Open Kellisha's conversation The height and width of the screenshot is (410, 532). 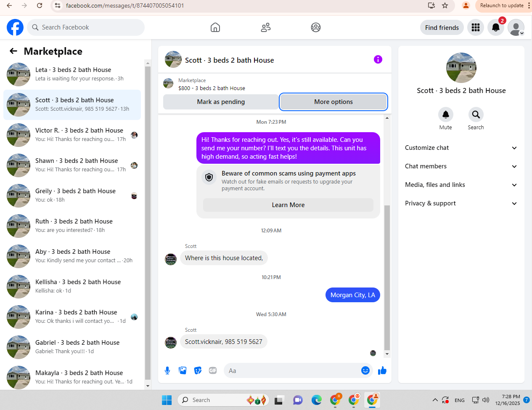(72, 287)
